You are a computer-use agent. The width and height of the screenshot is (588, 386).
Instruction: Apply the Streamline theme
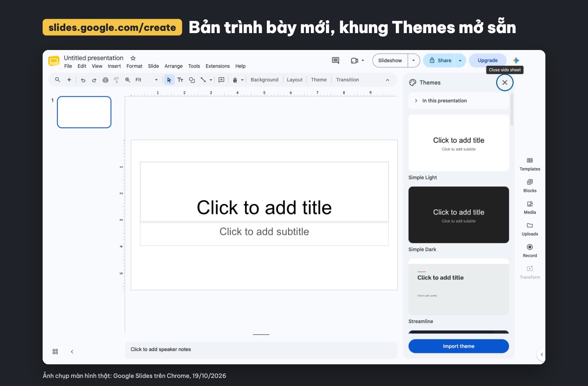click(x=459, y=287)
